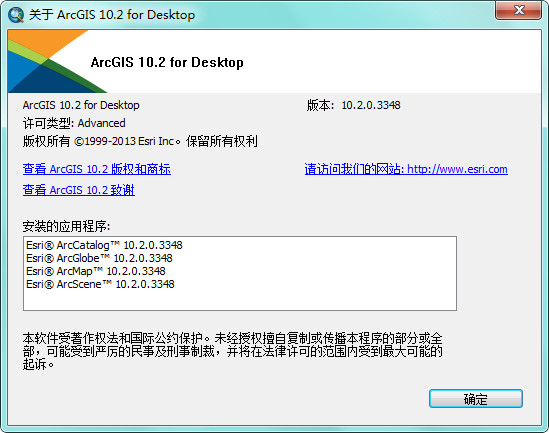Confirm with the 确定 button
549x433 pixels.
[476, 399]
